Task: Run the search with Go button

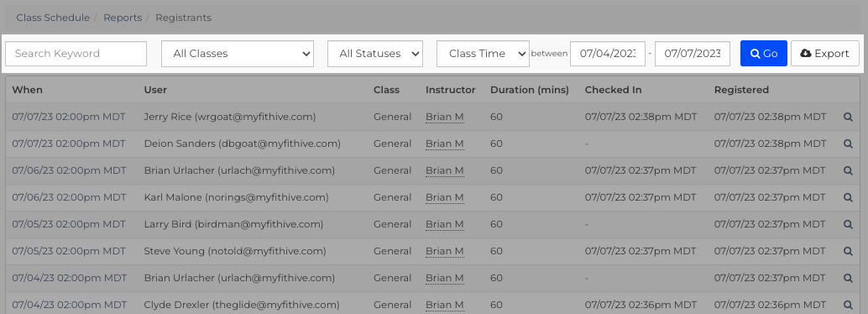Action: [763, 53]
